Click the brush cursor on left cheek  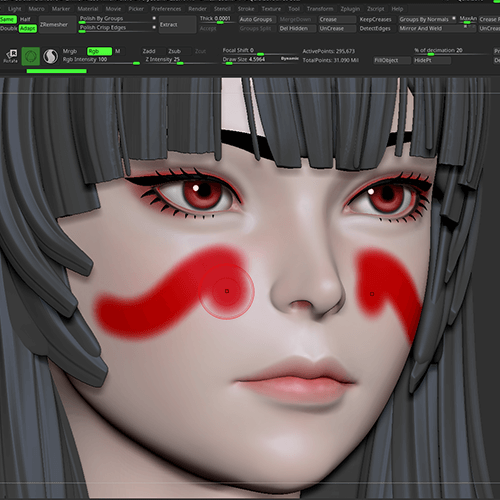pyautogui.click(x=227, y=291)
